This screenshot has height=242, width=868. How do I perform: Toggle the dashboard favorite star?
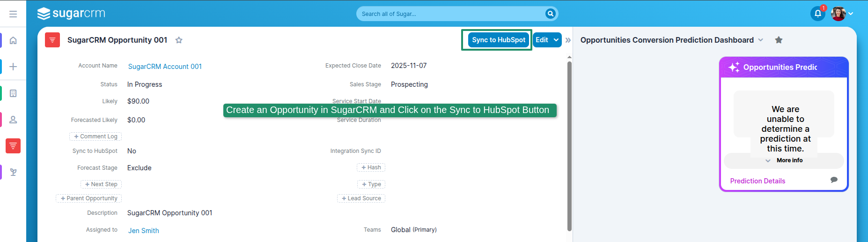pos(779,40)
